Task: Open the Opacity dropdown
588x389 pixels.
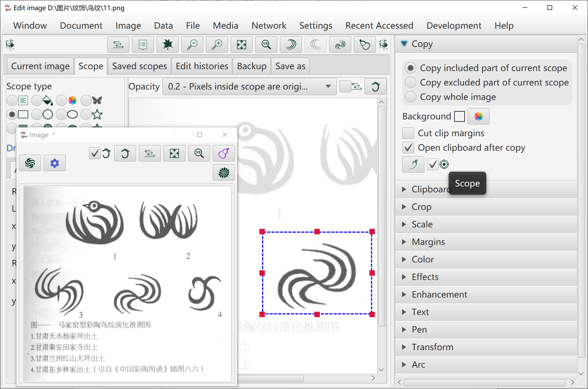Action: 249,86
